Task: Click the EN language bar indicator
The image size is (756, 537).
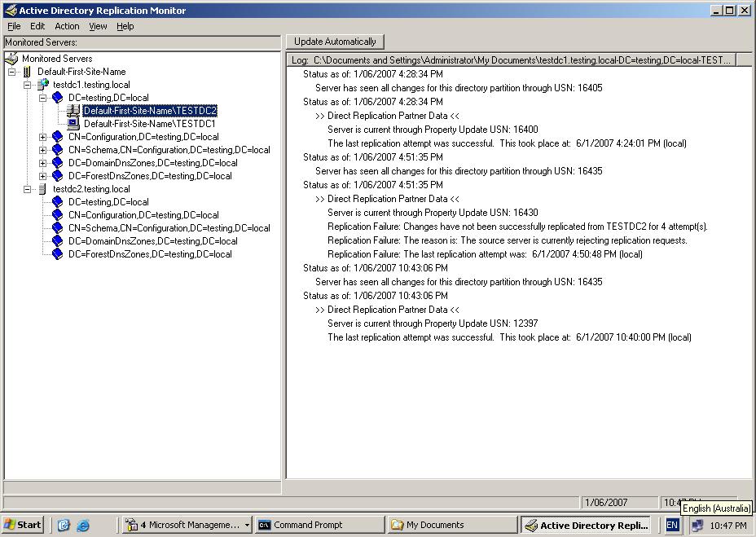Action: point(671,525)
